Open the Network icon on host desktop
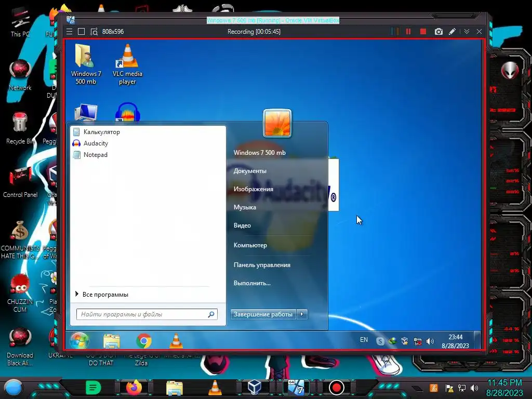 click(x=20, y=75)
